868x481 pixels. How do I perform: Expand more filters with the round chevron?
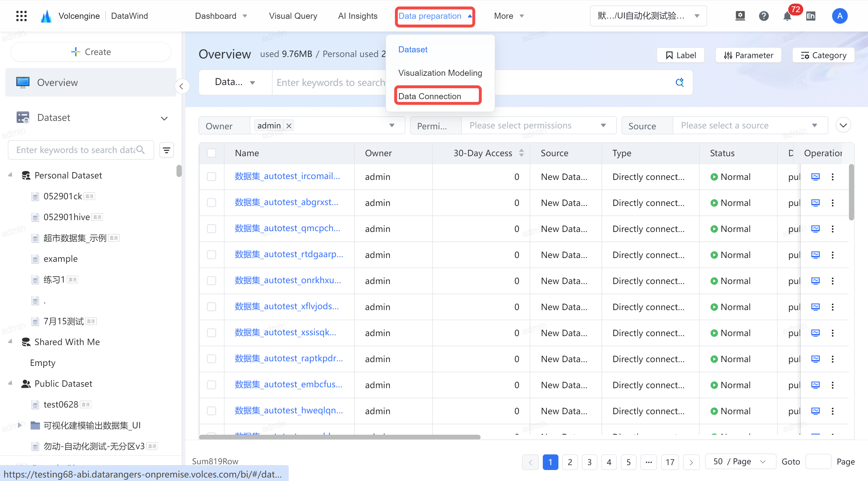(843, 126)
